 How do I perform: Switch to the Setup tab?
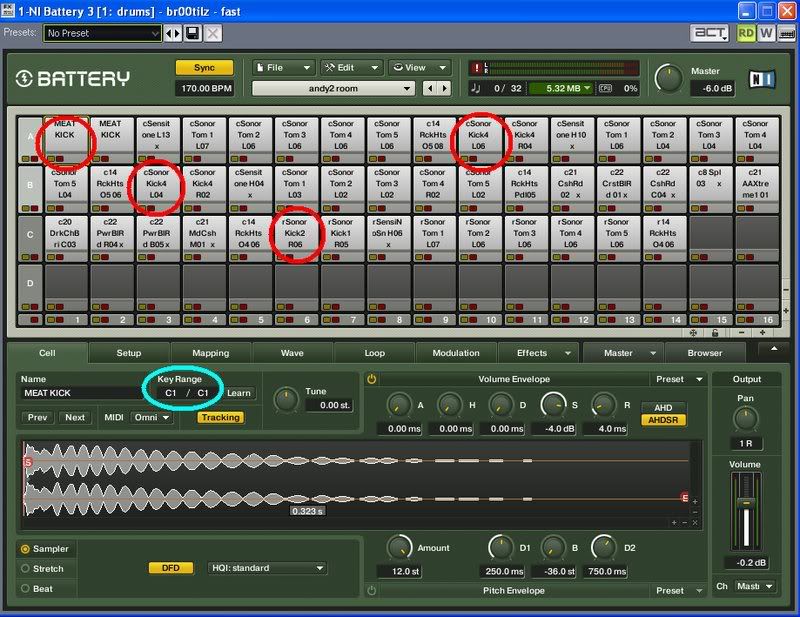tap(129, 353)
